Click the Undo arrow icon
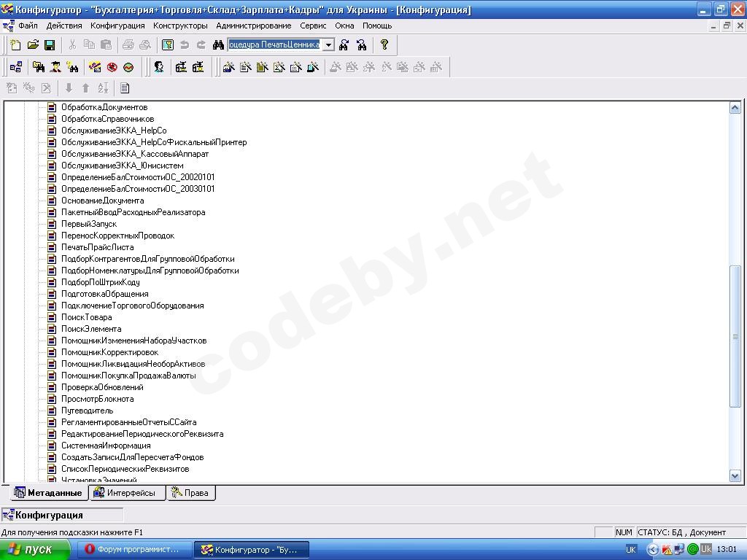 (185, 45)
